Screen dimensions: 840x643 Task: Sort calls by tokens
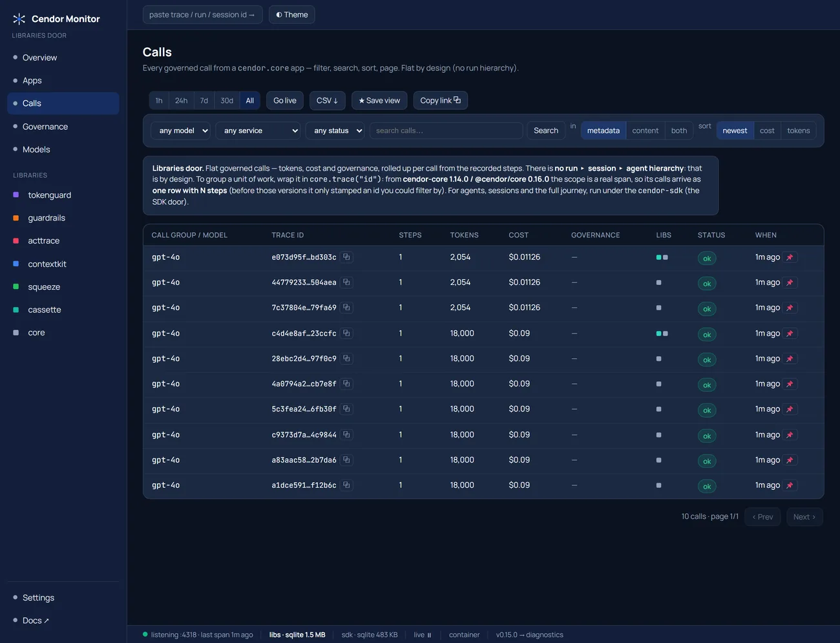point(798,131)
